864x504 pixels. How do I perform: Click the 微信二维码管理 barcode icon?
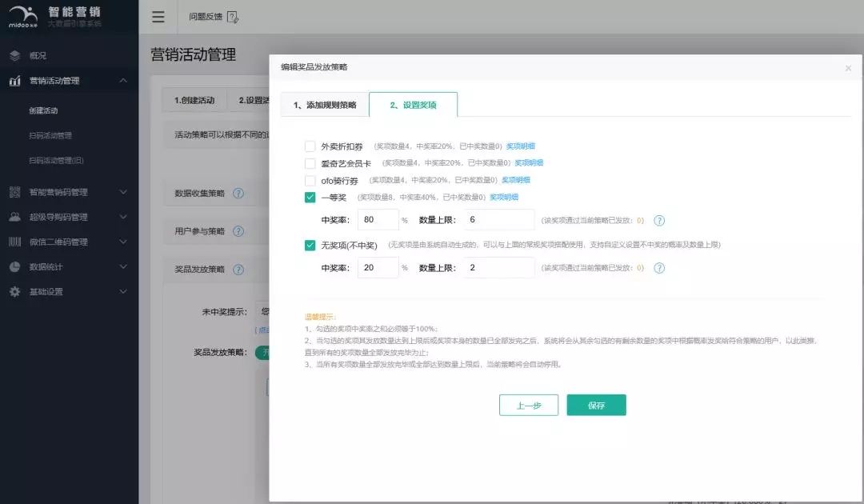point(15,242)
